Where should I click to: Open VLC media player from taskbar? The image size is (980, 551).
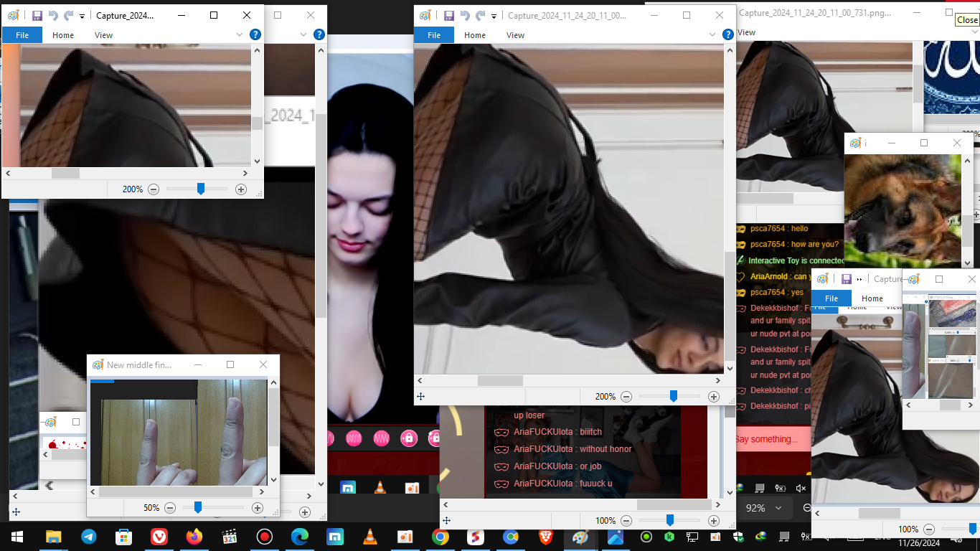coord(370,537)
